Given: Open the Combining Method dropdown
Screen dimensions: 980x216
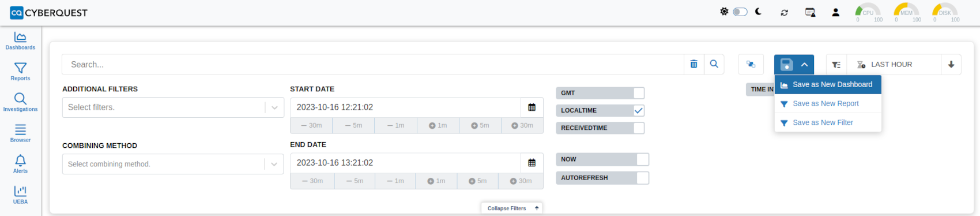Looking at the screenshot, I should point(274,164).
